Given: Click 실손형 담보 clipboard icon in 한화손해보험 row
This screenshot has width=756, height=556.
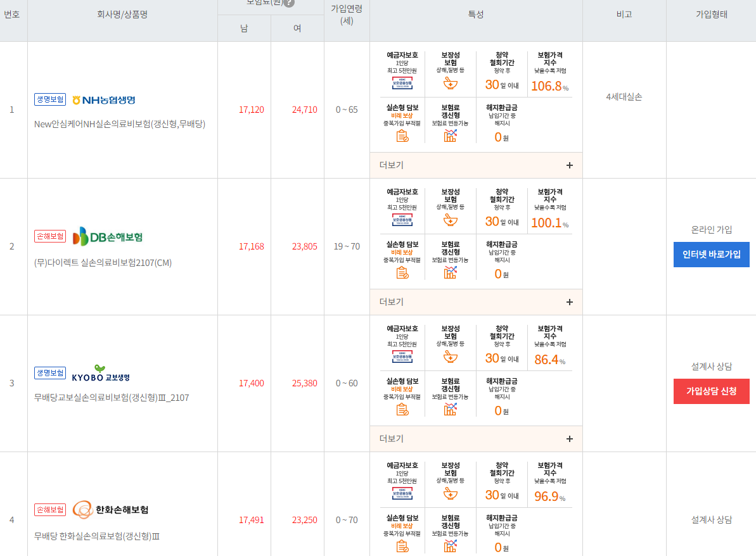Looking at the screenshot, I should [402, 547].
